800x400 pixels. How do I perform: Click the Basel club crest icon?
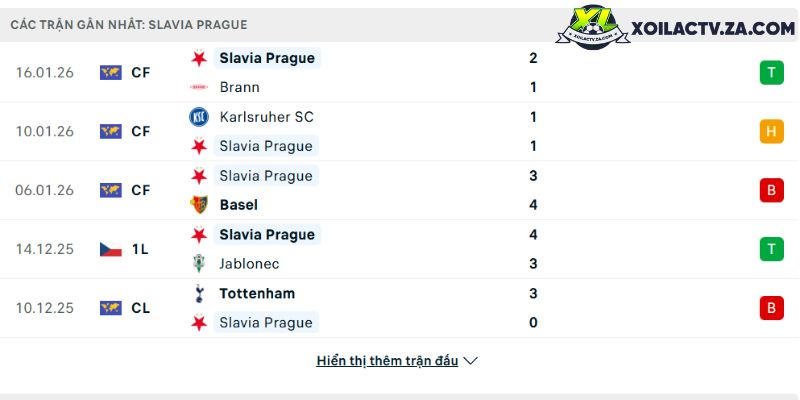tap(198, 205)
